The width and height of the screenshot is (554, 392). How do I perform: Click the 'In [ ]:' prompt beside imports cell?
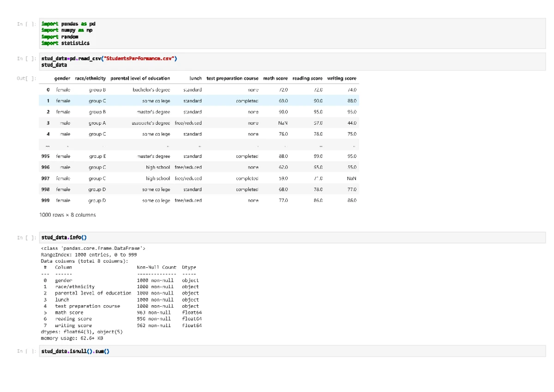tap(26, 24)
